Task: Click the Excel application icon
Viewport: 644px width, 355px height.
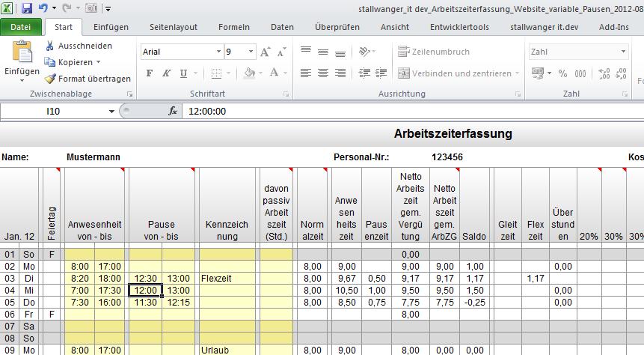Action: pyautogui.click(x=7, y=7)
